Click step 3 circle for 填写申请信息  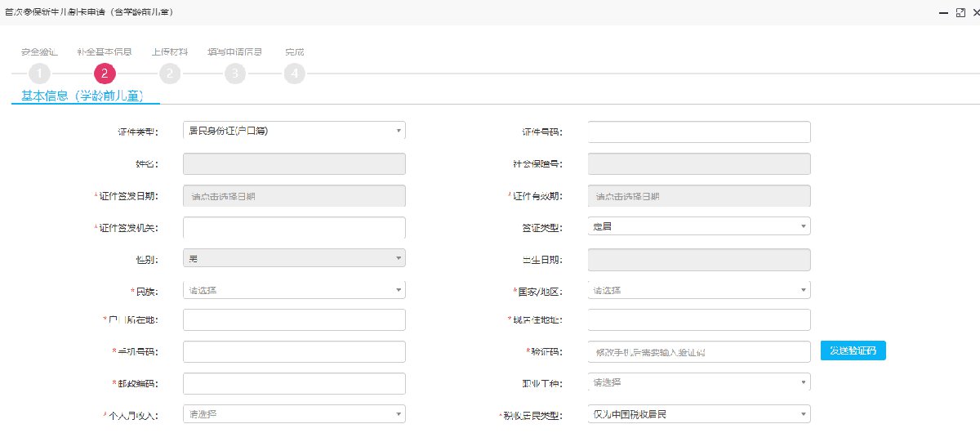pyautogui.click(x=234, y=74)
